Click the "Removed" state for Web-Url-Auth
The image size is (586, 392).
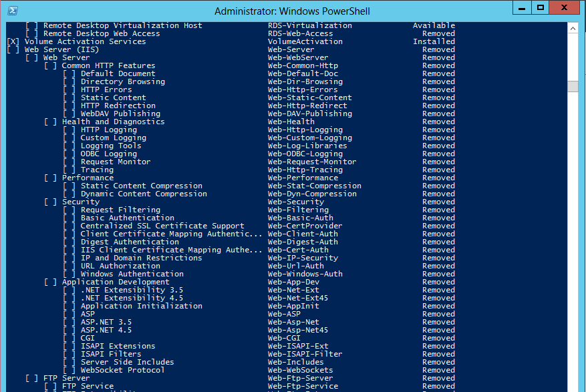[x=439, y=266]
